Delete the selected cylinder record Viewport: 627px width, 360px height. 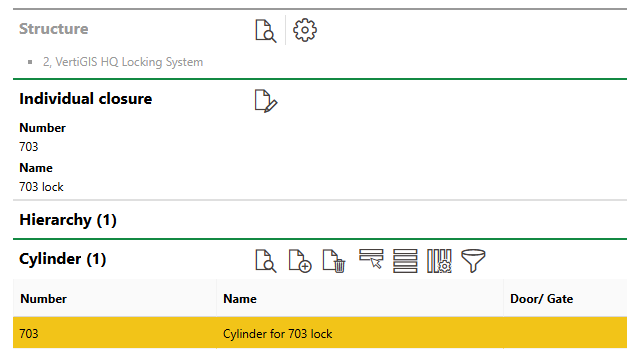pyautogui.click(x=334, y=261)
